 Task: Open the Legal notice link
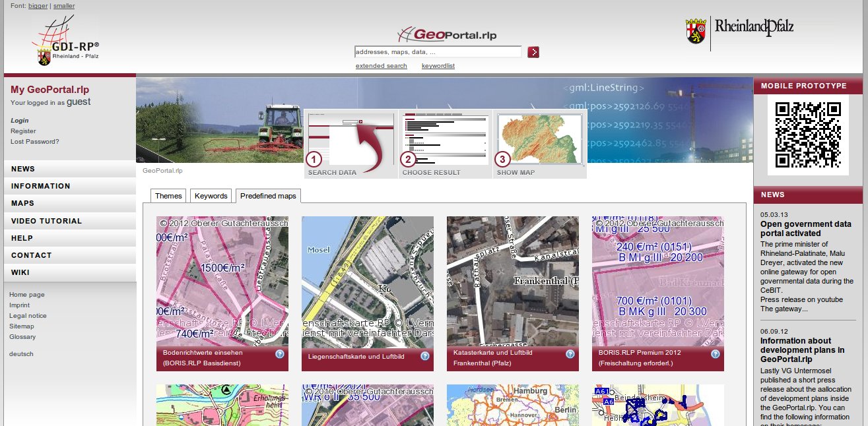pyautogui.click(x=28, y=316)
